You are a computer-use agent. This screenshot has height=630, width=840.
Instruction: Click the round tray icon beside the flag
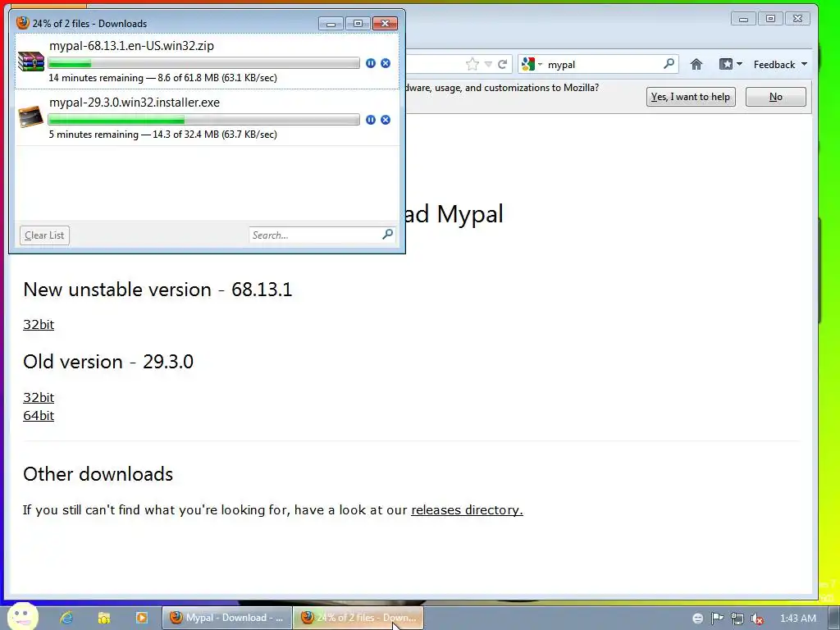point(697,619)
